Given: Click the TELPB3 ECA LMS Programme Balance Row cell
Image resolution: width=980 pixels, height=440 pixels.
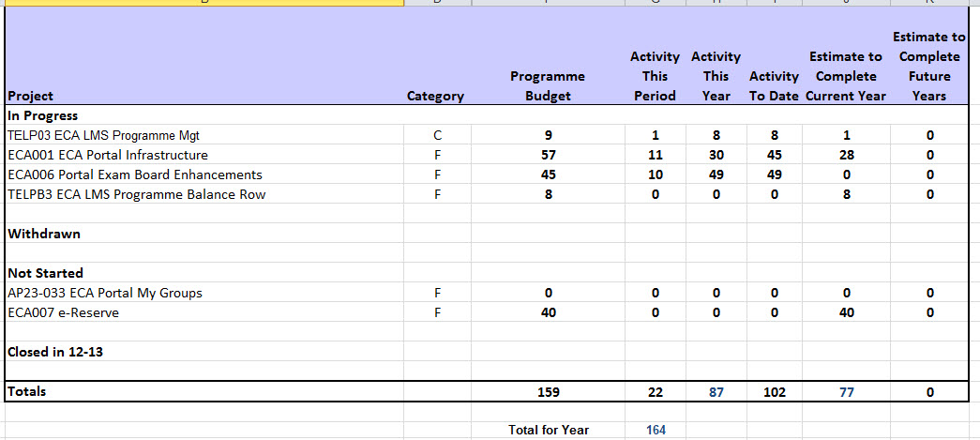Looking at the screenshot, I should (137, 194).
